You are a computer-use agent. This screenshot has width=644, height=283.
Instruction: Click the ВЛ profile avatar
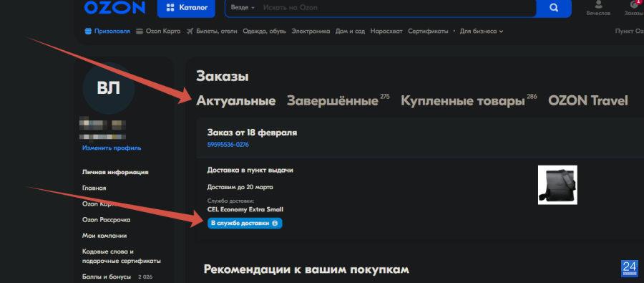(109, 88)
